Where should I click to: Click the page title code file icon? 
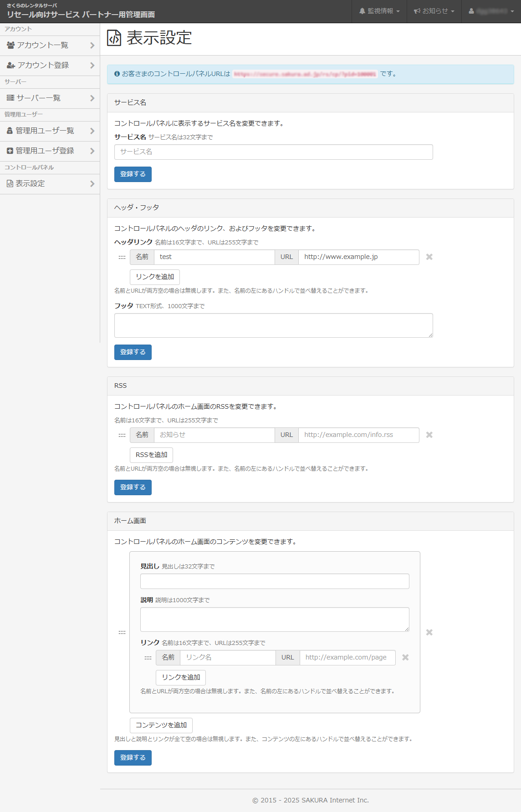pos(114,38)
